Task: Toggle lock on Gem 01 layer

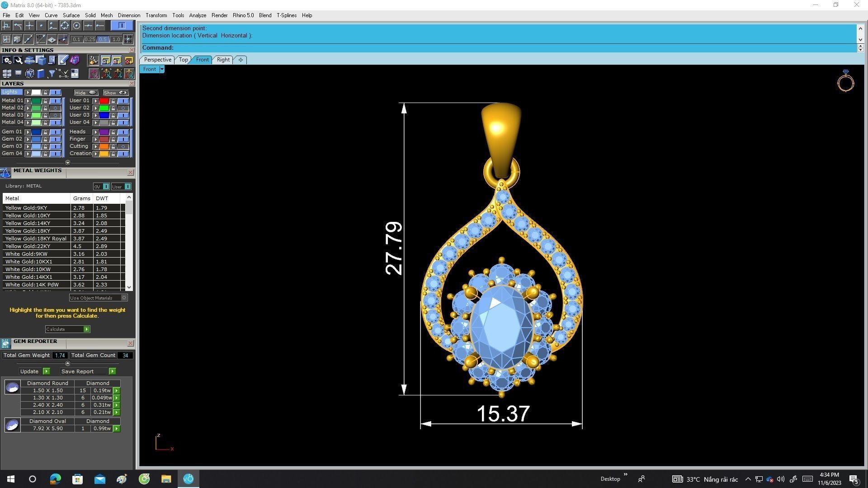Action: (45, 132)
